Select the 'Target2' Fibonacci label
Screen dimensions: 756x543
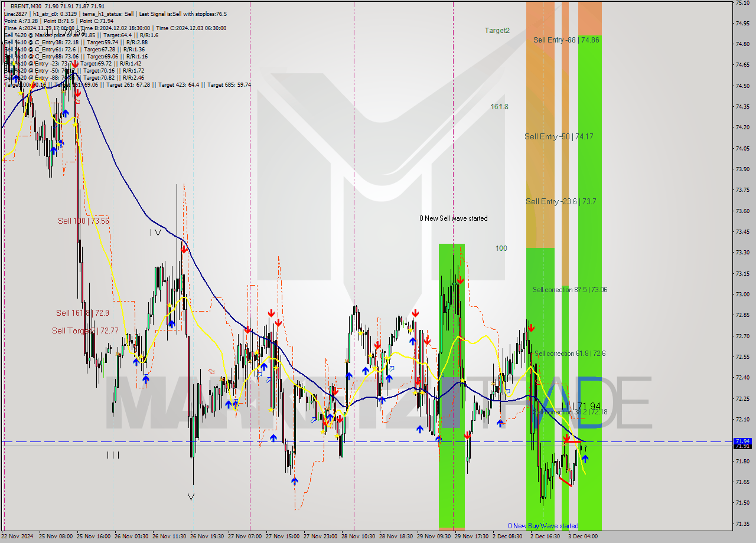[497, 31]
